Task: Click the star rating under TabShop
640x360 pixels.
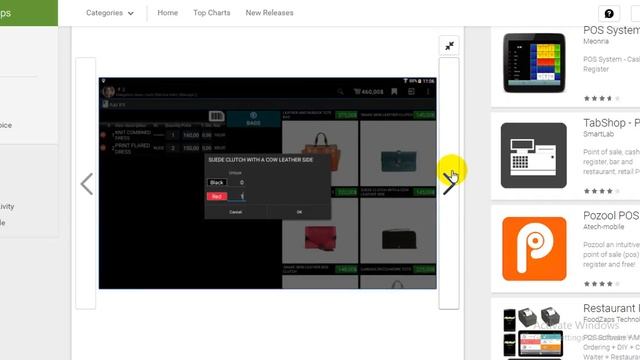Action: pyautogui.click(x=602, y=191)
